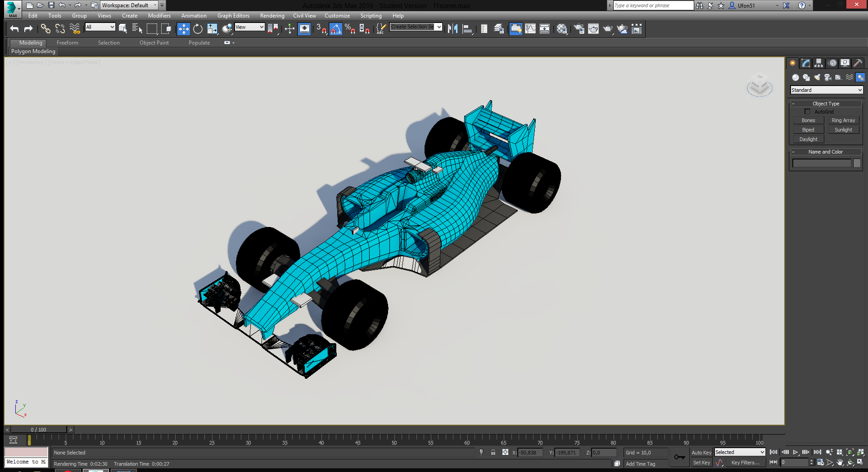Open the 3ds Max application button

click(13, 9)
